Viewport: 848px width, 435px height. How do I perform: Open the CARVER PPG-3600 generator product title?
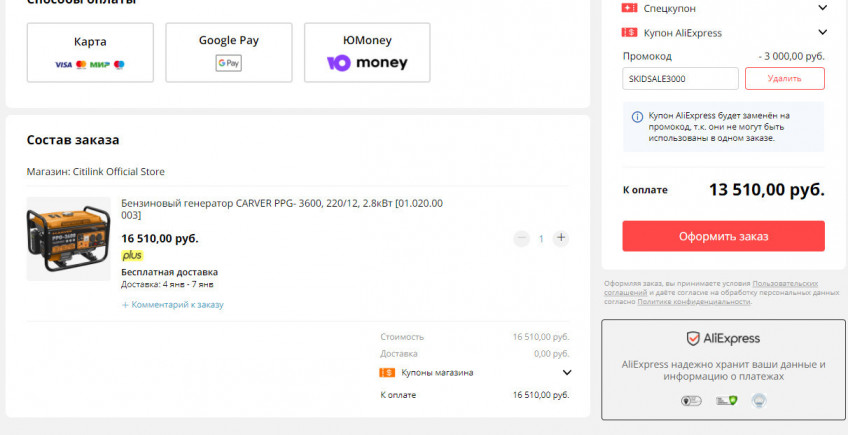[281, 209]
